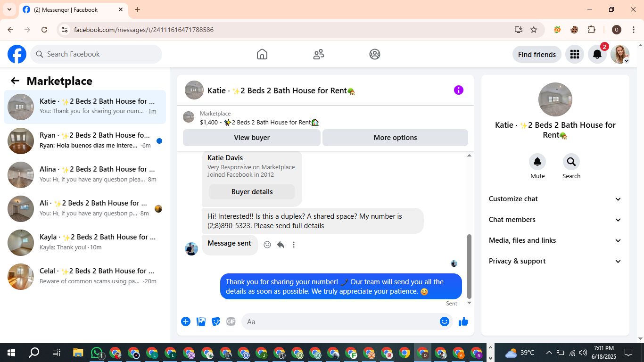Open Windows Start menu
This screenshot has width=644, height=362.
11,353
